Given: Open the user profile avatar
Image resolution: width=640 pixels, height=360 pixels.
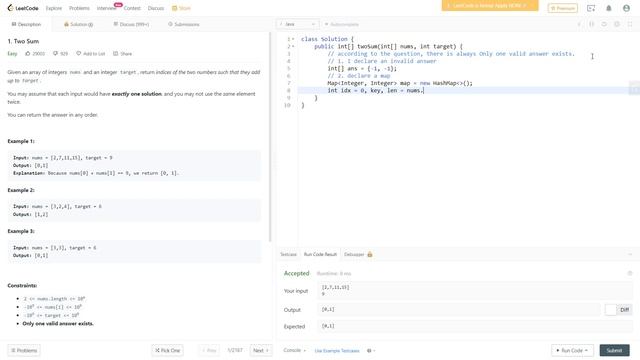Looking at the screenshot, I should pos(626,8).
